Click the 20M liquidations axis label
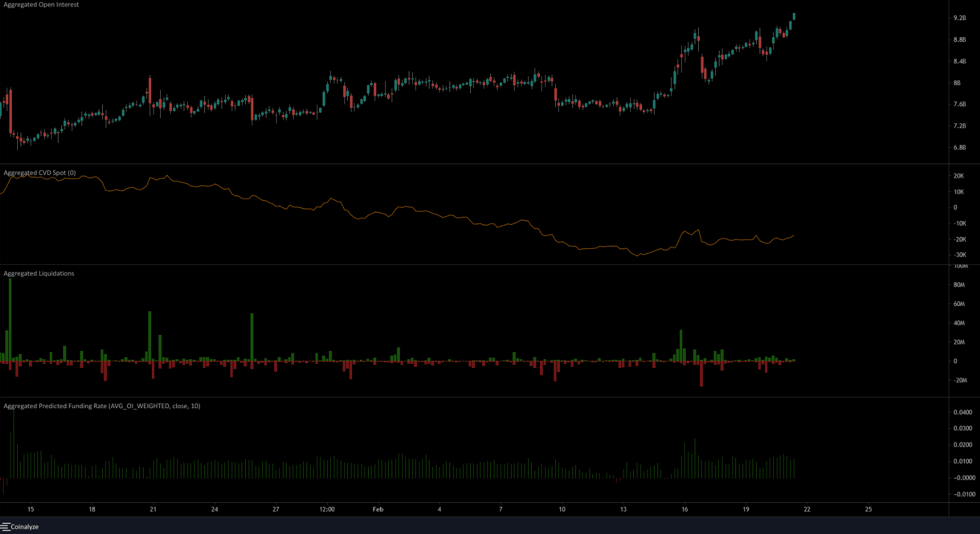This screenshot has width=980, height=534. 959,343
